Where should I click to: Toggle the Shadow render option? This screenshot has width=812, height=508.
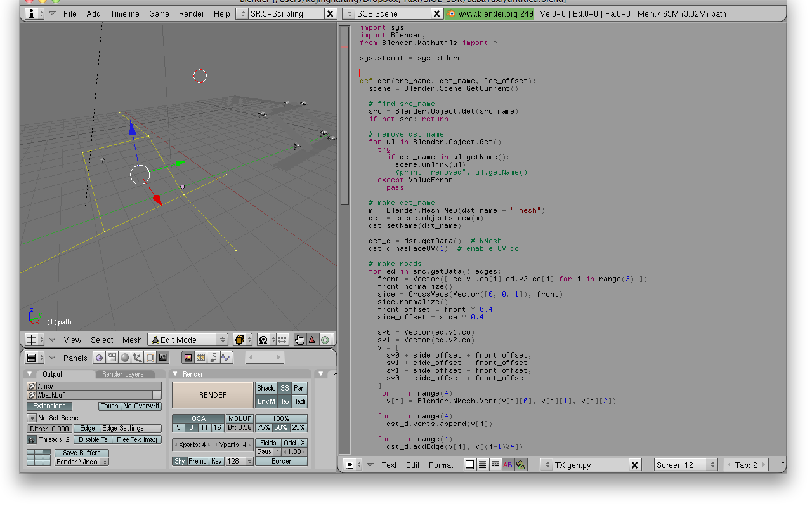[266, 388]
